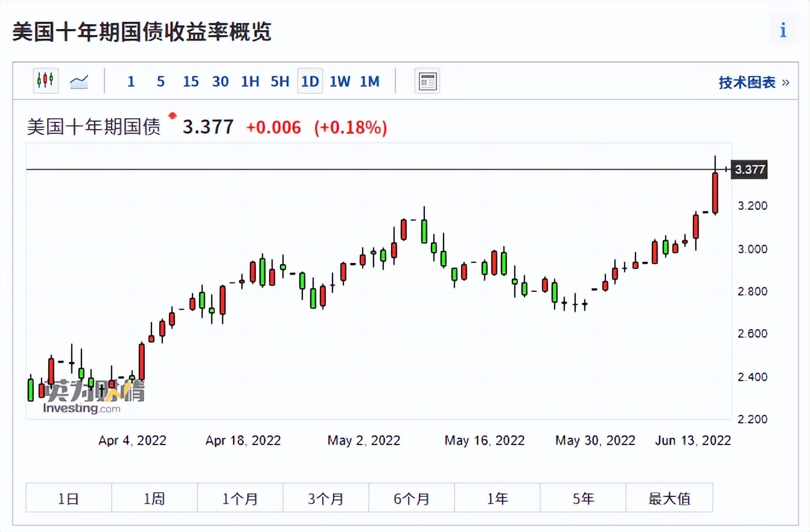Click the 美国十年期国债 instrument name
This screenshot has height=532, width=810.
[94, 127]
